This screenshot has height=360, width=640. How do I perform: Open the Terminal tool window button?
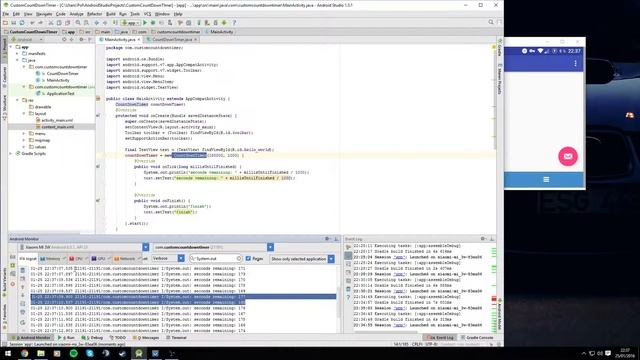(176, 338)
